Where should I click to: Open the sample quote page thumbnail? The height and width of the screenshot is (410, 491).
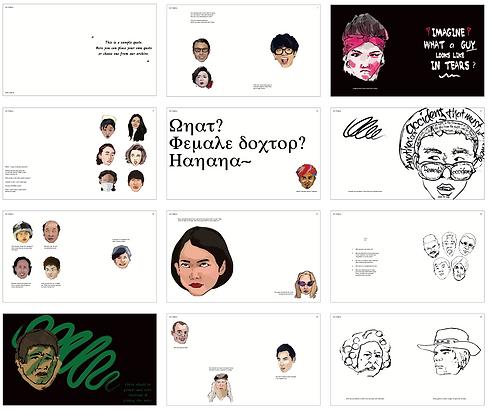[80, 50]
